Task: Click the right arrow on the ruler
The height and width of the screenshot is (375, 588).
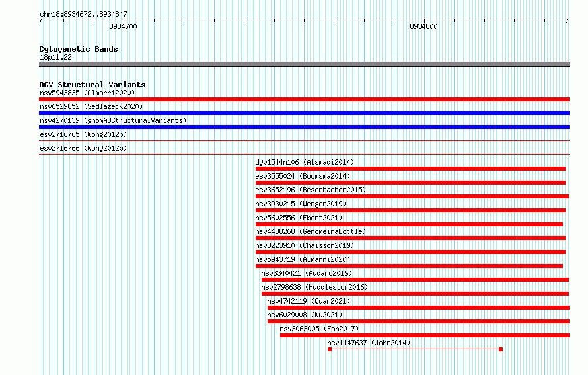Action: (568, 21)
